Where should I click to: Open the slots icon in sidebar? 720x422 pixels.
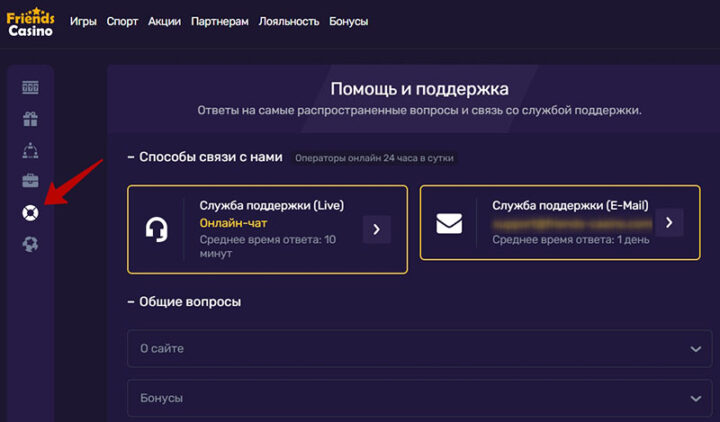[30, 87]
